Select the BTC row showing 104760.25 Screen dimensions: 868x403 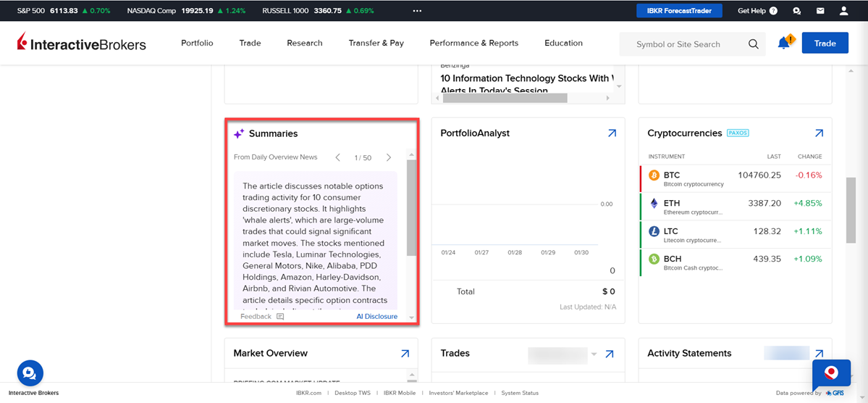tap(736, 178)
